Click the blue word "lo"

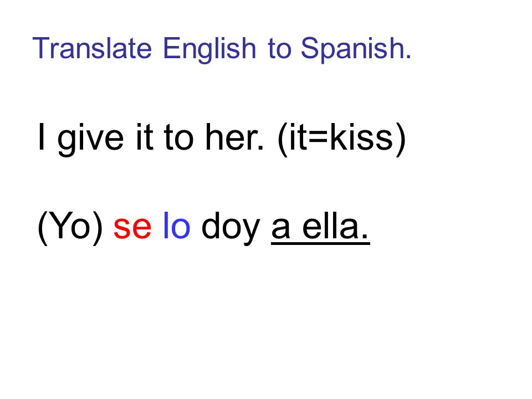176,226
